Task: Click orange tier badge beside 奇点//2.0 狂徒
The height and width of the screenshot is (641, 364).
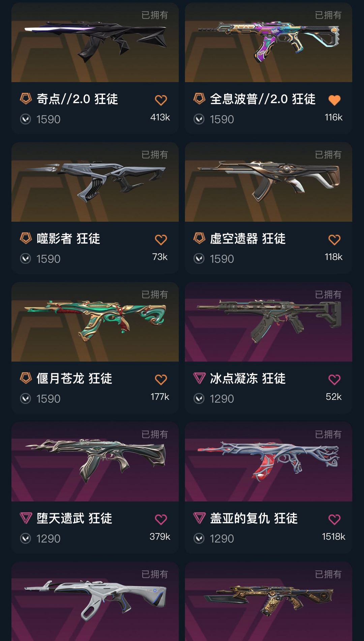Action: (x=26, y=99)
